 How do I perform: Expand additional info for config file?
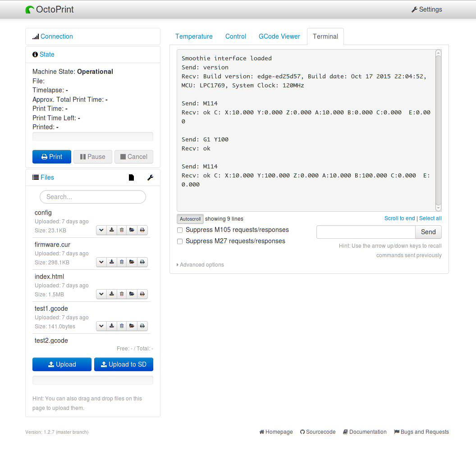click(x=101, y=230)
